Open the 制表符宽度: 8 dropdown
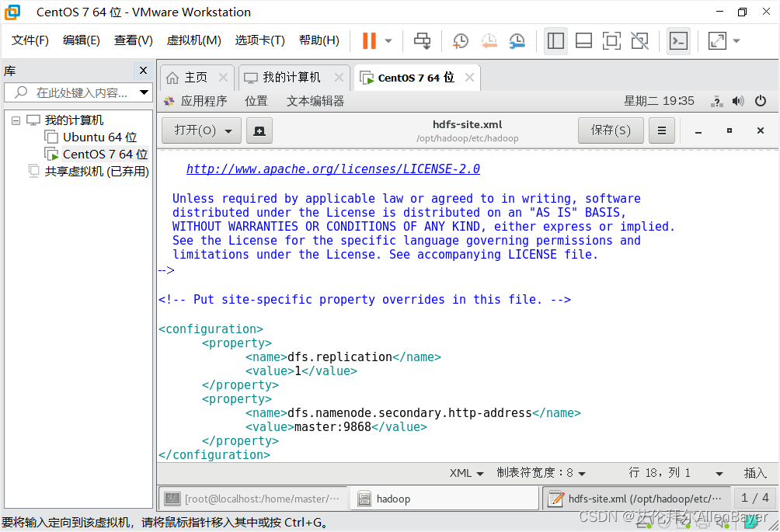 coord(541,473)
